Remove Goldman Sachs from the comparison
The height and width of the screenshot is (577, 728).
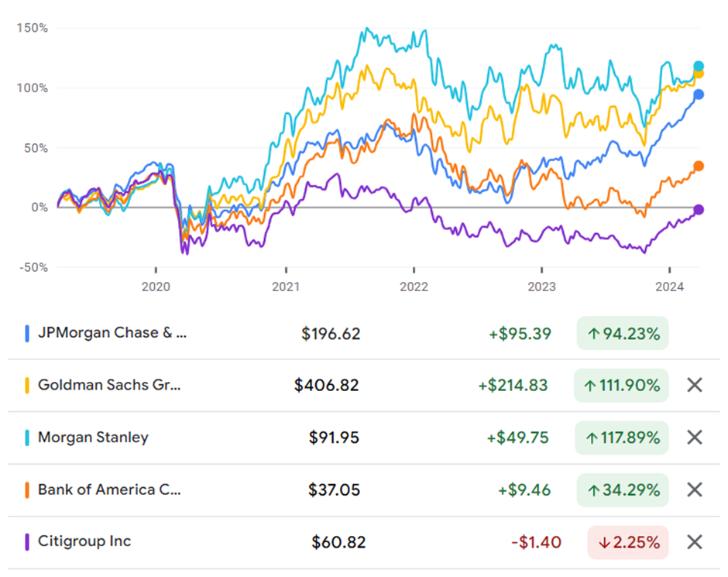point(695,385)
